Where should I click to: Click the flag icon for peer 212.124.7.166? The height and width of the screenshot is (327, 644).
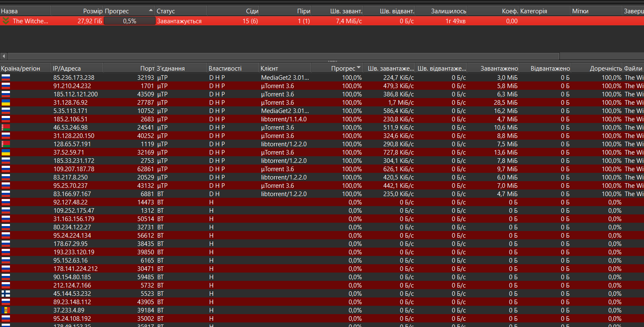click(x=6, y=285)
